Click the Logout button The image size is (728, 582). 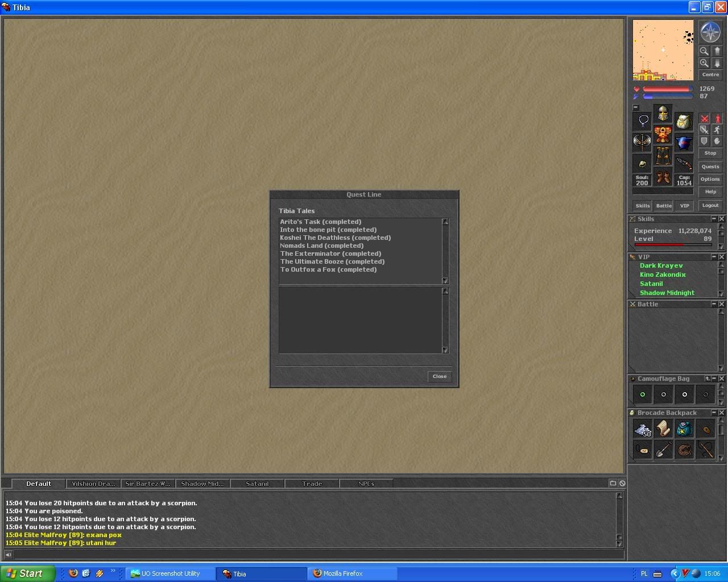coord(710,205)
